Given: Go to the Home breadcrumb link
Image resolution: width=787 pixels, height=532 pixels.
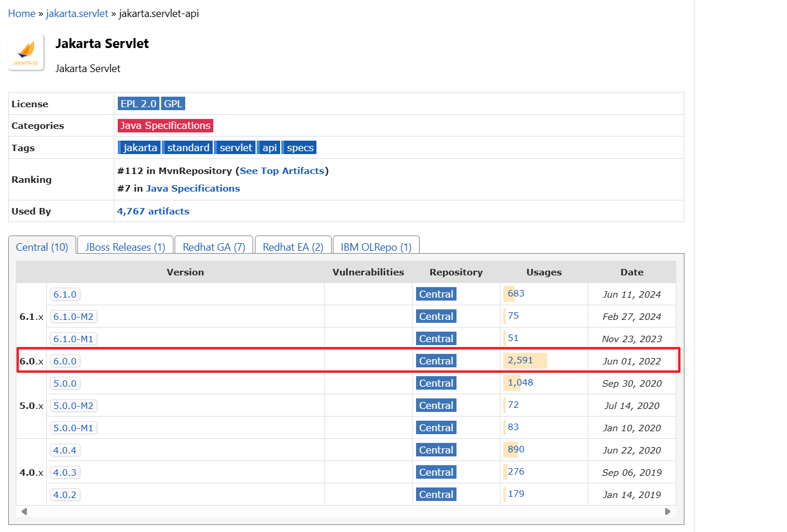Looking at the screenshot, I should pos(22,13).
